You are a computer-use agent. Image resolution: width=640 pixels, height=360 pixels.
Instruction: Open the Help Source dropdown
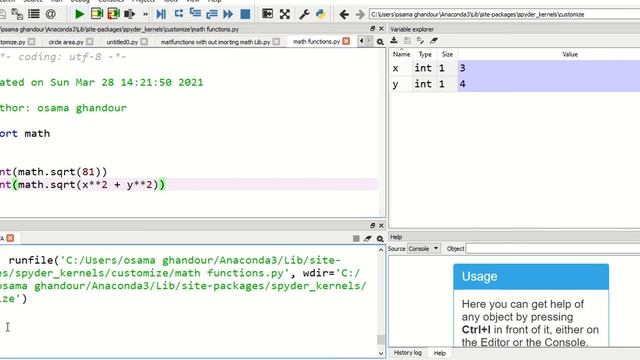[x=424, y=248]
